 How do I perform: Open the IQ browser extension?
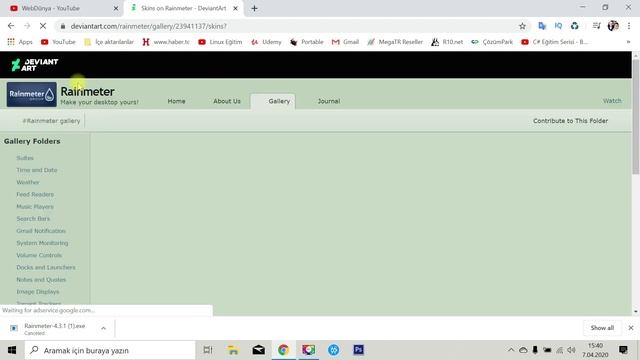(558, 26)
